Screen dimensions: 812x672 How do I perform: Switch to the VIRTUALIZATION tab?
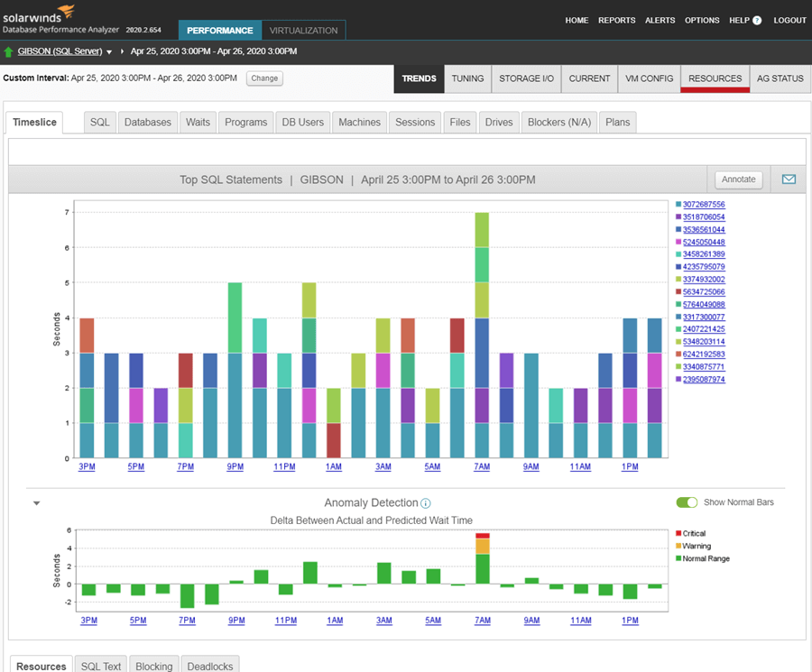click(303, 31)
